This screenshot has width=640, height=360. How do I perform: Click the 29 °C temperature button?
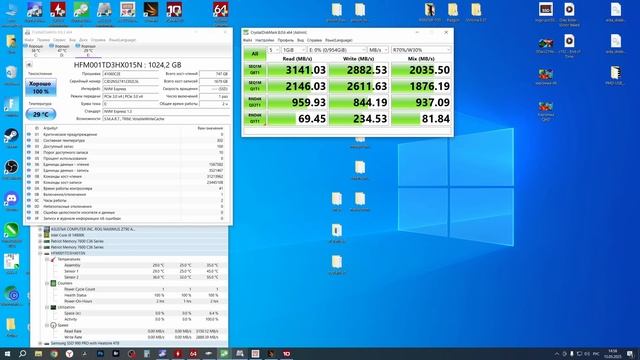pyautogui.click(x=41, y=114)
